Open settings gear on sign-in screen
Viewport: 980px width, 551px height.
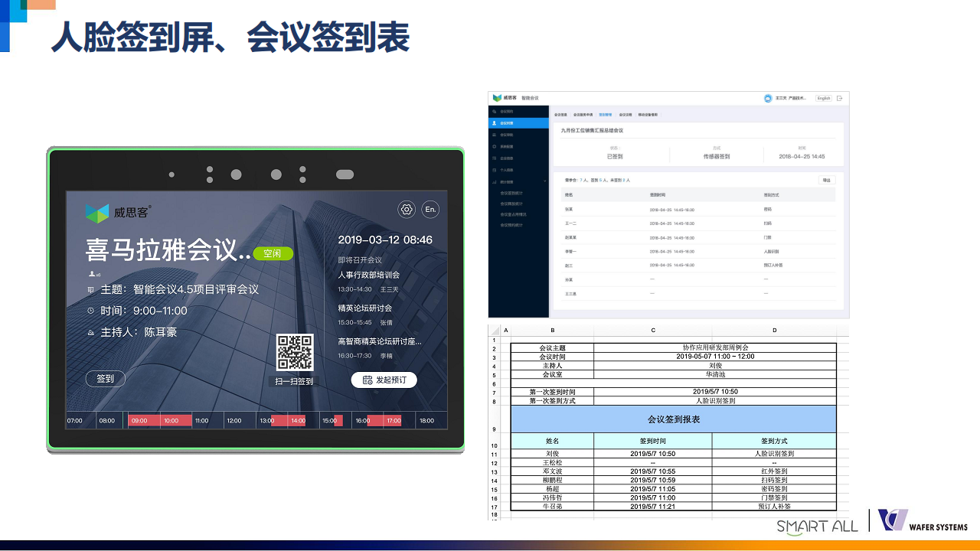(x=407, y=210)
